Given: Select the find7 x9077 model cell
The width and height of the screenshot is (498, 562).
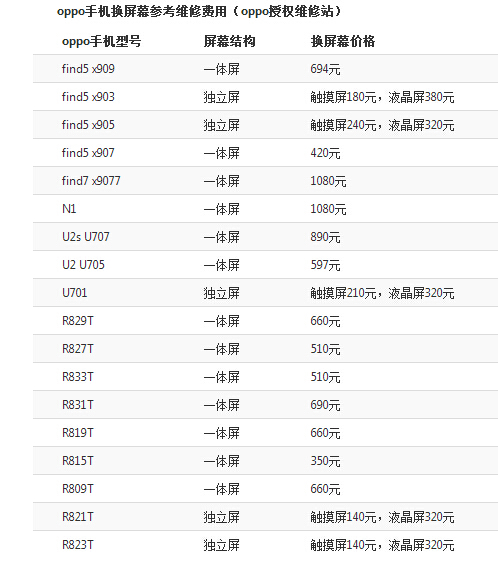Looking at the screenshot, I should [x=91, y=181].
